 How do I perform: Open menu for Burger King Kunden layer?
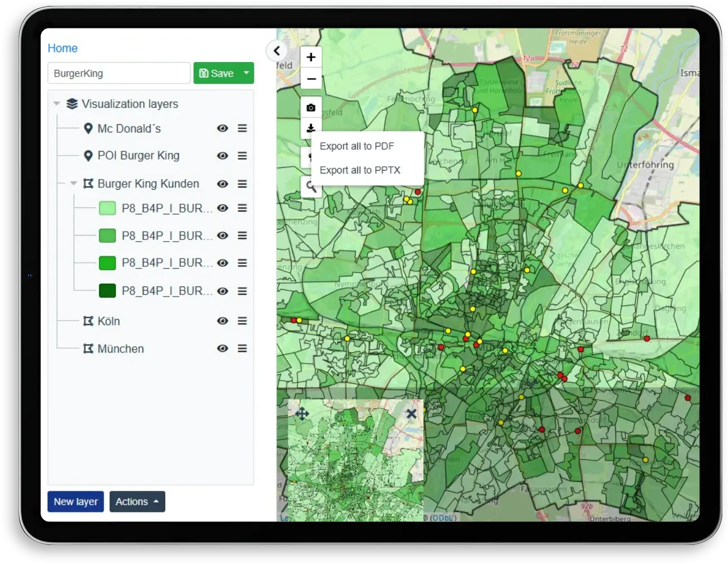pos(242,184)
